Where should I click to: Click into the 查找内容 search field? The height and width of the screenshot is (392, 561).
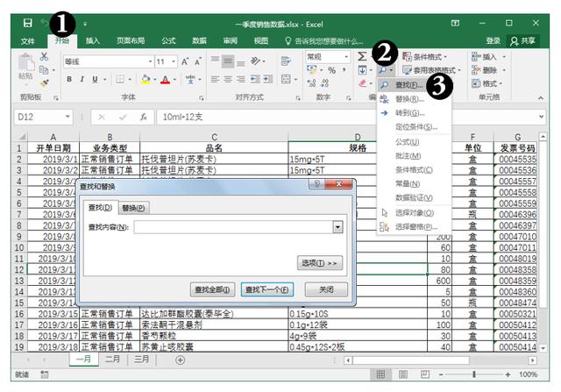tap(234, 227)
